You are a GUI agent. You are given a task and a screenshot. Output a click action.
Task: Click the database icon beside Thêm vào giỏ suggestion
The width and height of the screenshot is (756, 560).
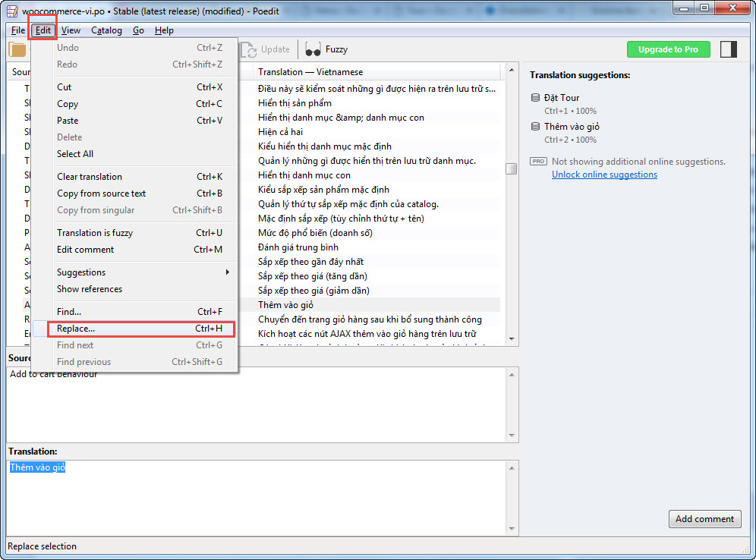click(x=536, y=127)
